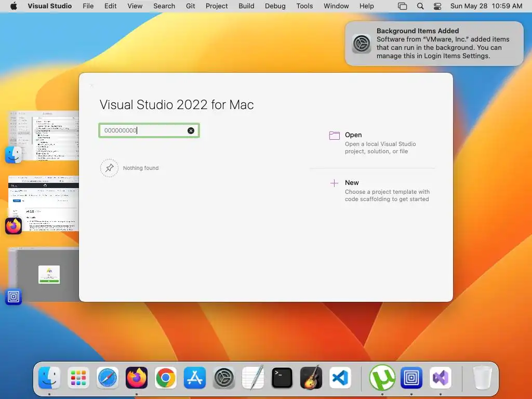Screen dimensions: 532x399
Task: Open Launchpad in the Dock
Action: (78, 378)
